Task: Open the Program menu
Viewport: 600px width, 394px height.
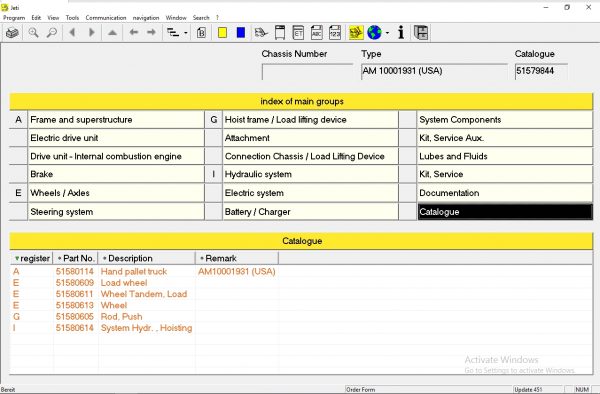Action: 14,18
